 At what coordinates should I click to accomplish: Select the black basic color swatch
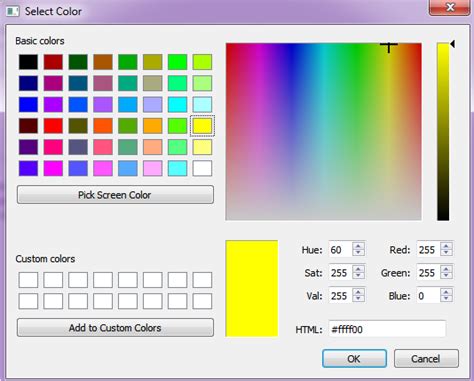[28, 62]
